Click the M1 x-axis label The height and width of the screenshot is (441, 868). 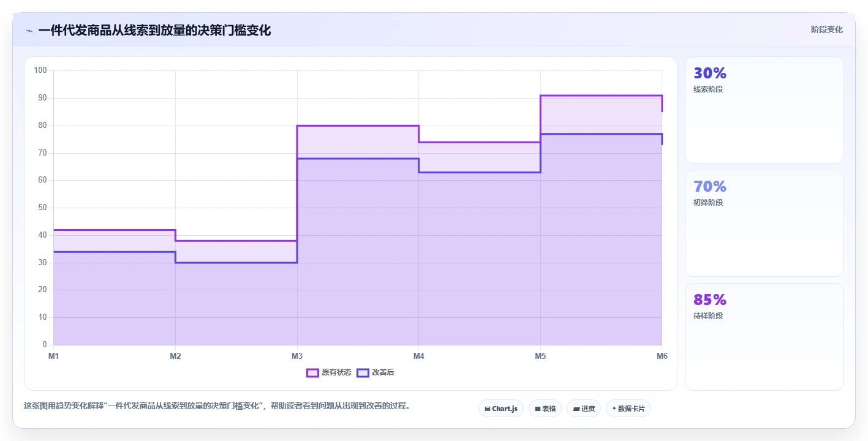(53, 356)
